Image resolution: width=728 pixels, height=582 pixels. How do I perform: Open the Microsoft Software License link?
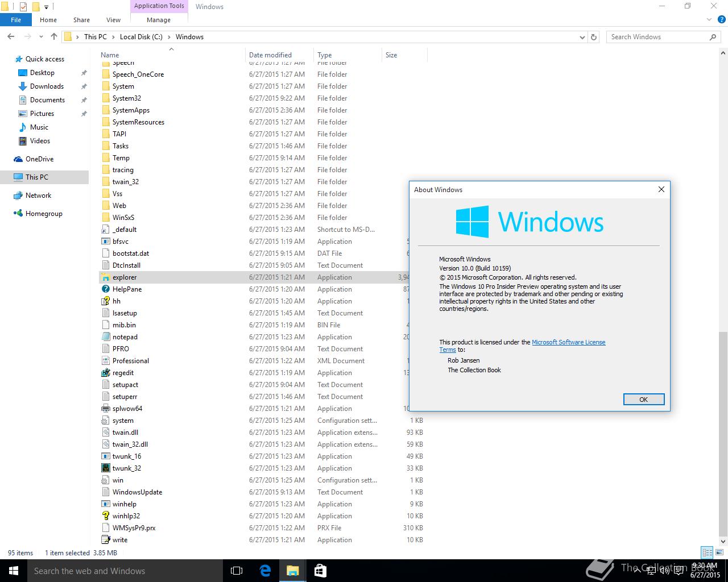(x=568, y=342)
